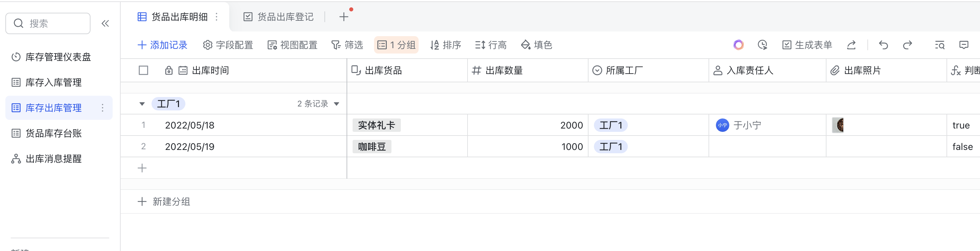The height and width of the screenshot is (251, 980).
Task: Click the undo arrow icon
Action: click(x=883, y=45)
